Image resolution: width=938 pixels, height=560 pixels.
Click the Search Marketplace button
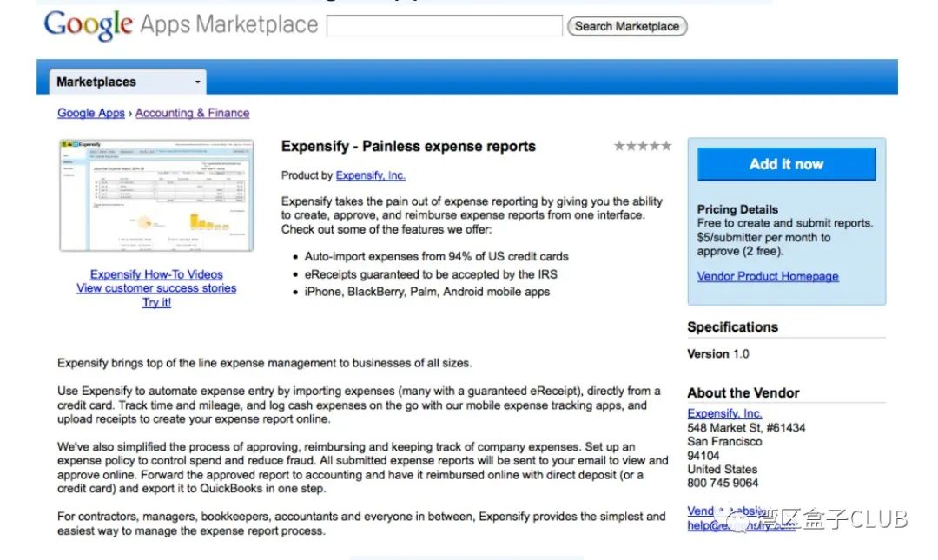coord(627,26)
